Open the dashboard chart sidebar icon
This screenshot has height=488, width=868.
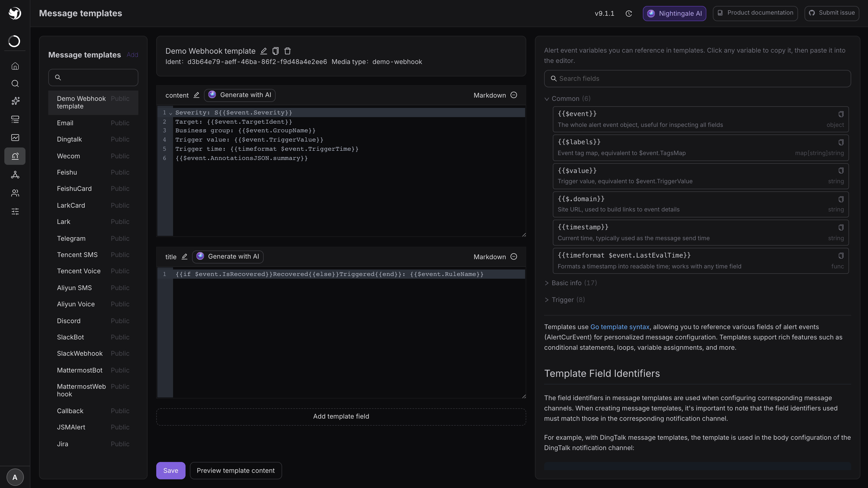tap(15, 137)
